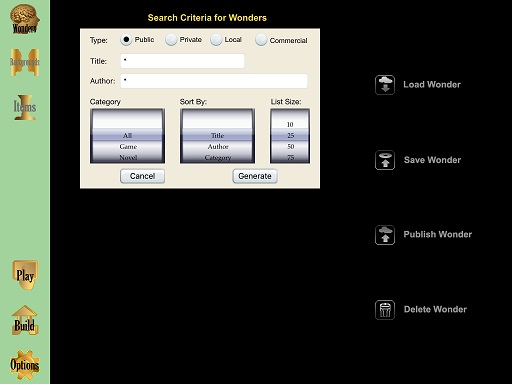Click the Save Wonder label

[432, 160]
